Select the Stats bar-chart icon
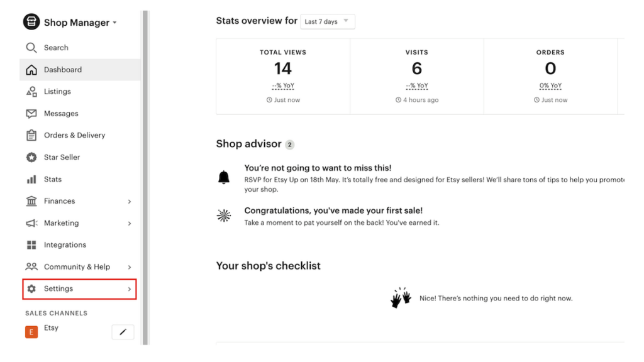The image size is (644, 362). tap(30, 179)
